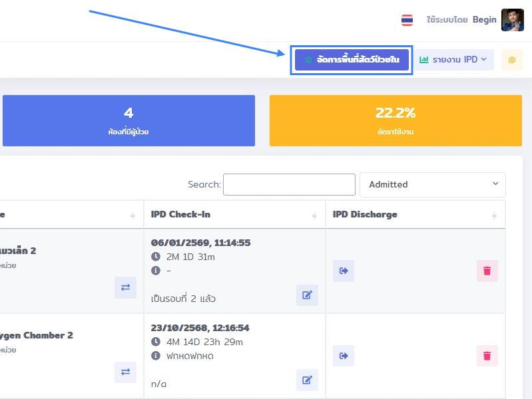Image resolution: width=532 pixels, height=399 pixels.
Task: Delete the แมวเล็ก 2 admission record
Action: (x=487, y=271)
